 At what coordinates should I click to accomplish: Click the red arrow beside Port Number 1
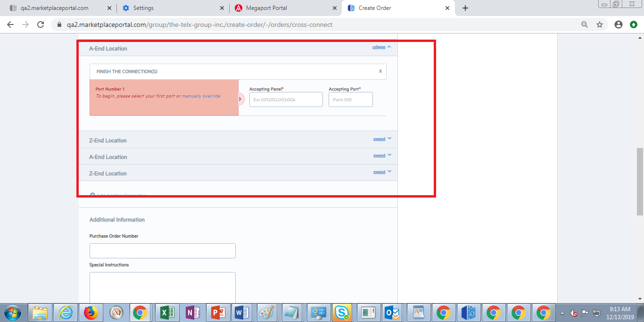pos(240,99)
